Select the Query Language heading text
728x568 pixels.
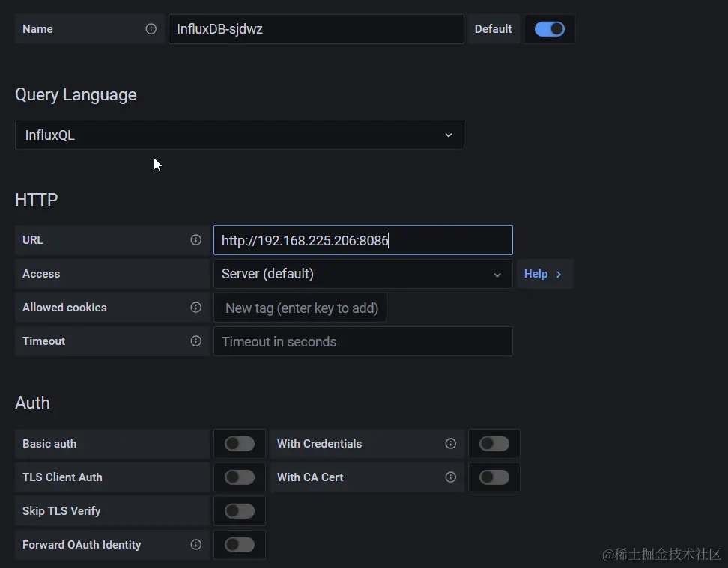[x=76, y=94]
